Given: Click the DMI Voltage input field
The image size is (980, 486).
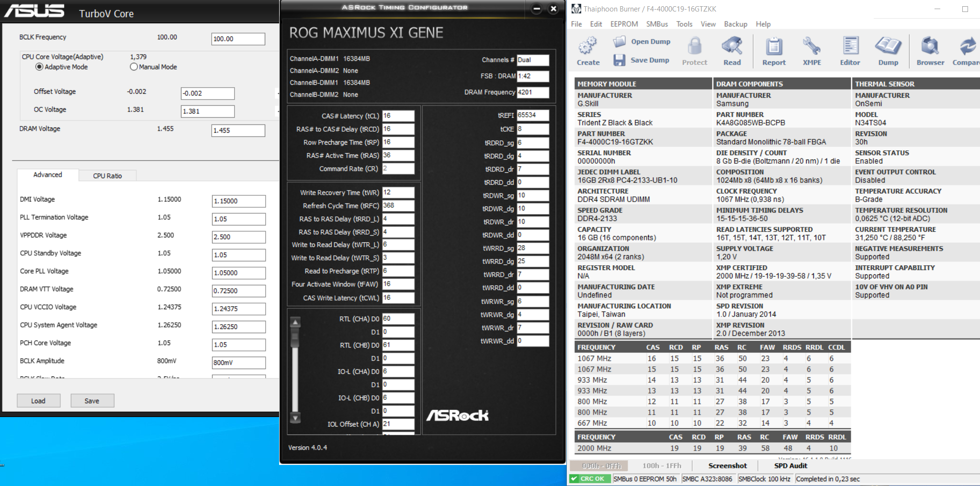Looking at the screenshot, I should pos(239,201).
